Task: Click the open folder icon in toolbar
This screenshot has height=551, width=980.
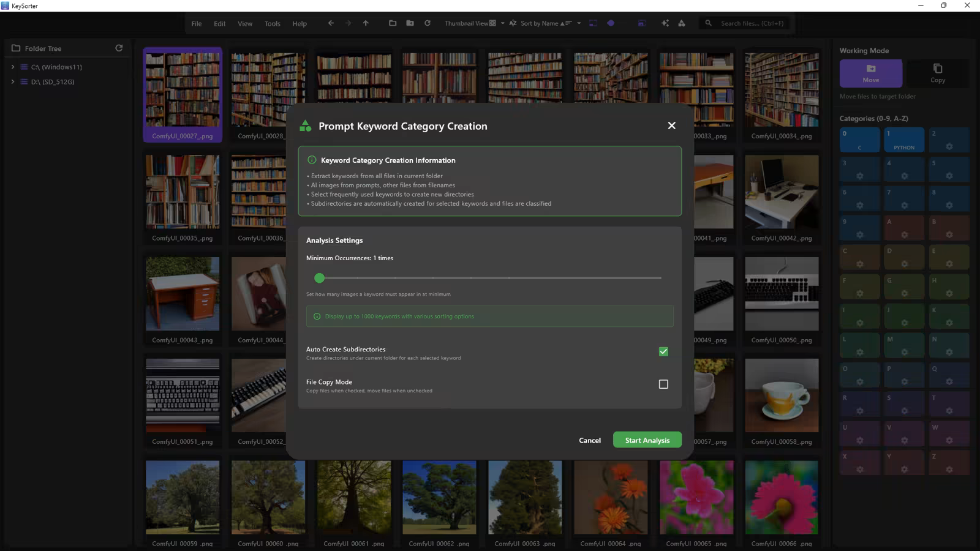Action: pos(393,23)
